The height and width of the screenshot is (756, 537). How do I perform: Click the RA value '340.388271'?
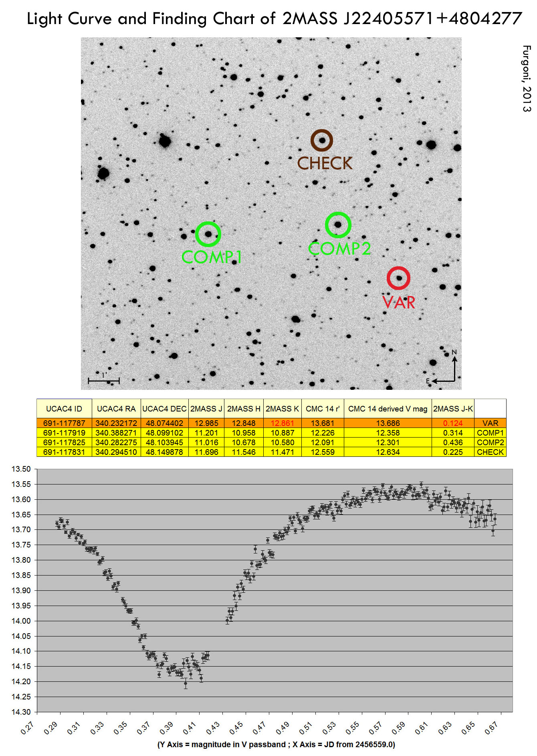pyautogui.click(x=116, y=433)
